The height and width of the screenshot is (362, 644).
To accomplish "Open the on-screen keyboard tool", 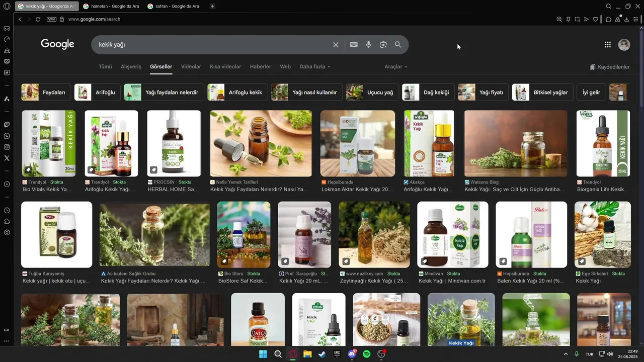I will 354,45.
